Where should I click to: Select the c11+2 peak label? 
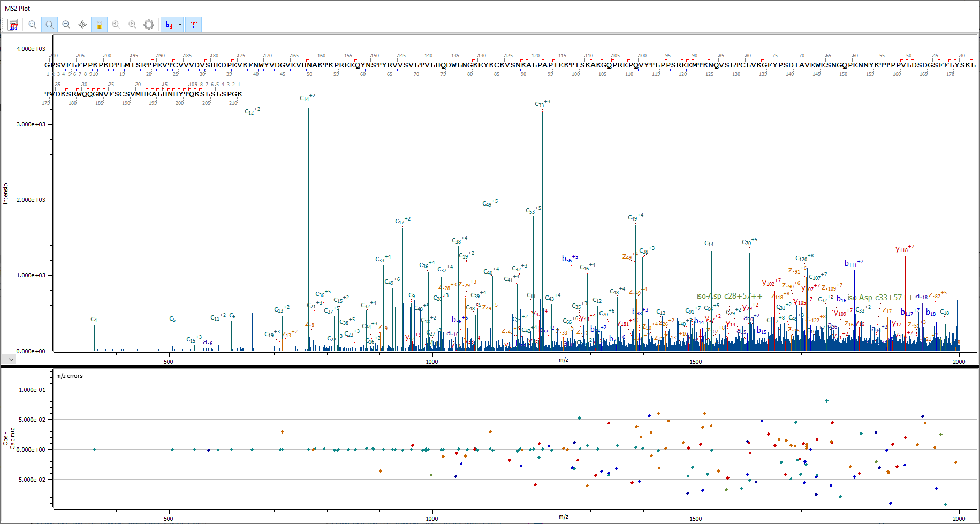coord(218,317)
